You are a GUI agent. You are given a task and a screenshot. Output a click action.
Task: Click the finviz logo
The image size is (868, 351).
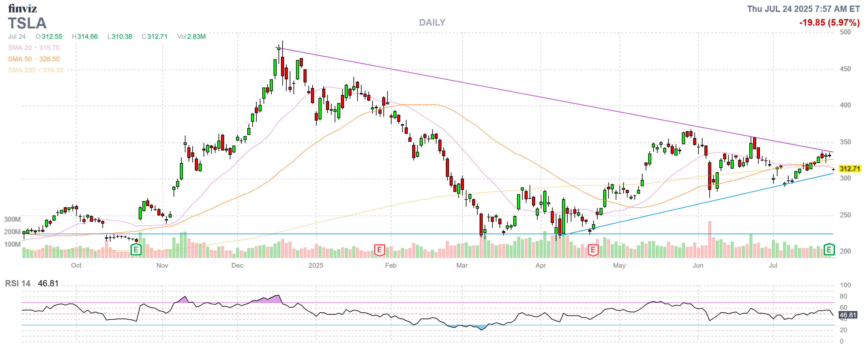click(22, 8)
